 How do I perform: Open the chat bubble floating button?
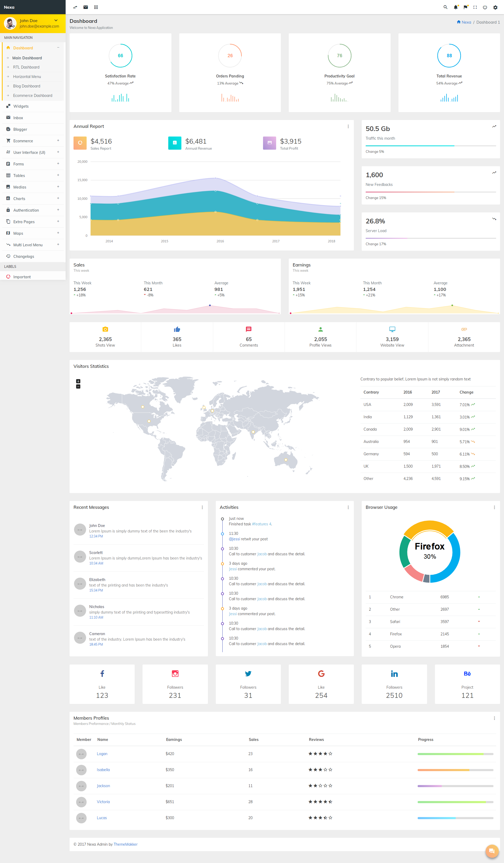click(492, 851)
